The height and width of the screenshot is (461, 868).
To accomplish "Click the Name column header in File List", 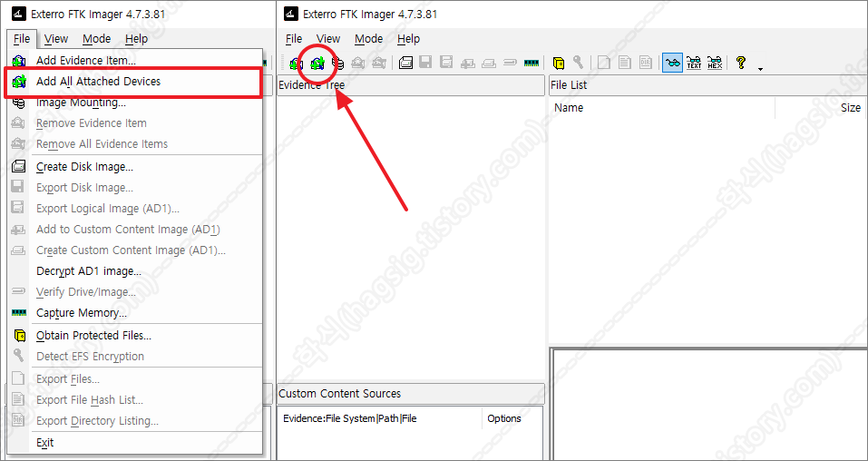I will [x=662, y=108].
